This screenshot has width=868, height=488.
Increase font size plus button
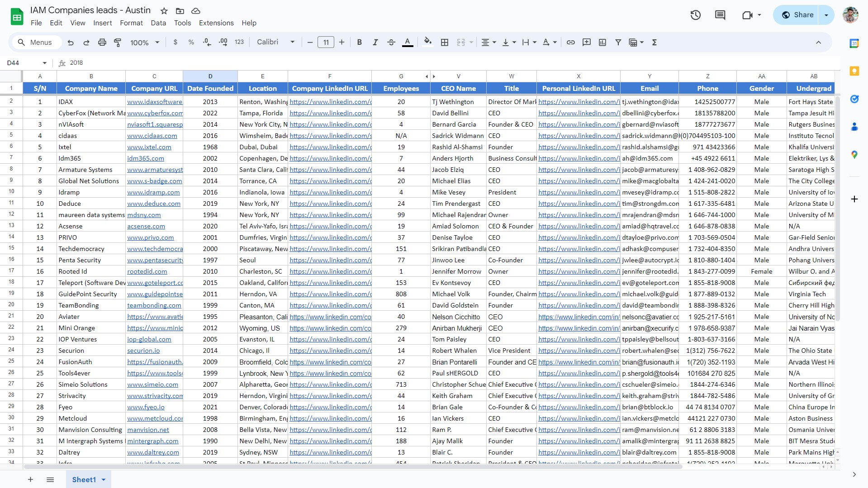(342, 43)
